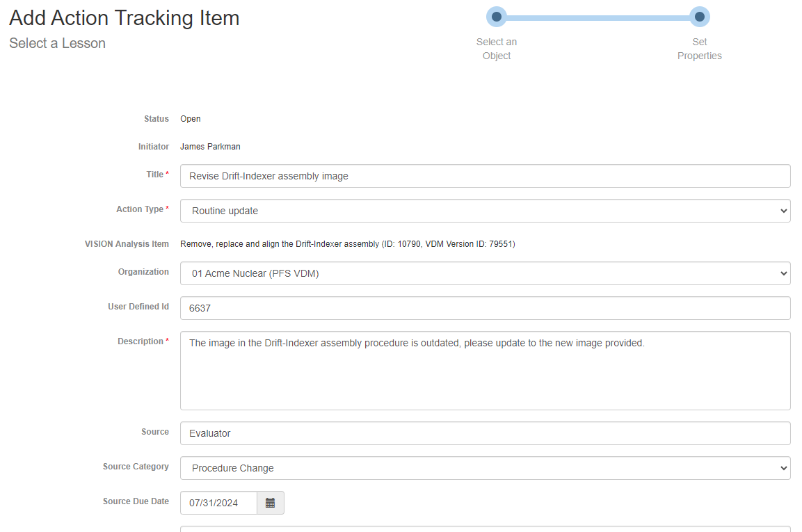The width and height of the screenshot is (802, 532).
Task: Click into the Title text field
Action: click(x=485, y=176)
